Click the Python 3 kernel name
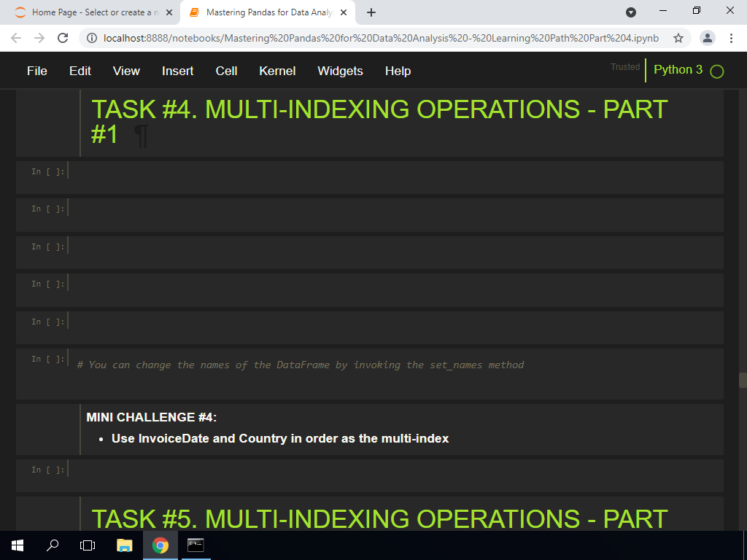747x560 pixels. coord(678,69)
